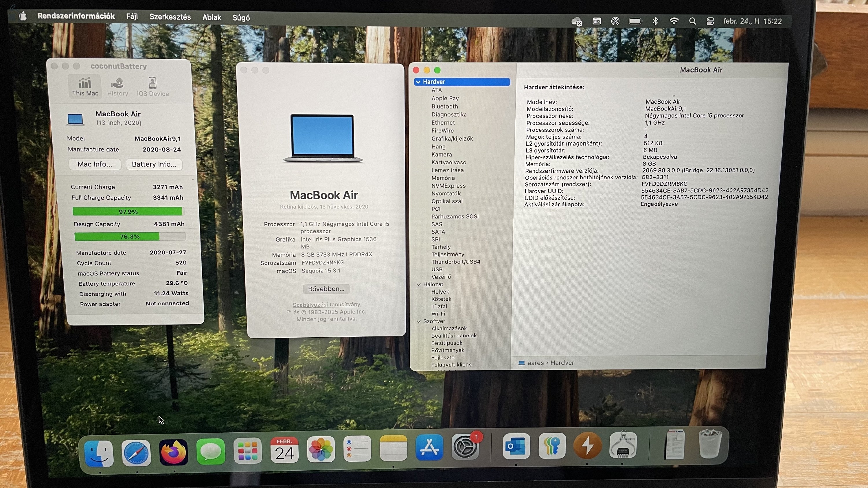Open the Súgó menu
868x488 pixels.
coord(241,18)
